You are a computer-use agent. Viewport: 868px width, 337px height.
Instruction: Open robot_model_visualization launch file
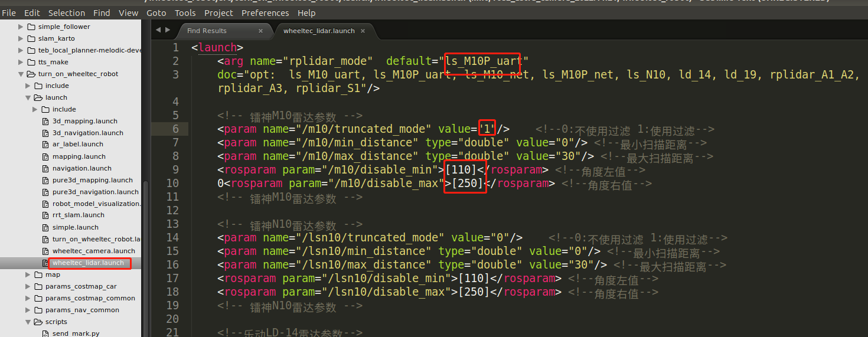pyautogui.click(x=97, y=204)
